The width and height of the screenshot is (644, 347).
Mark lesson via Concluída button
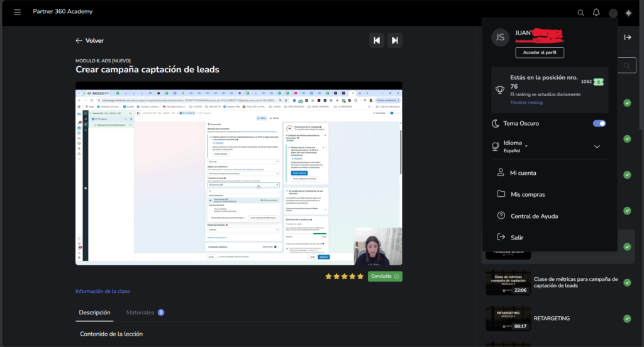(385, 277)
